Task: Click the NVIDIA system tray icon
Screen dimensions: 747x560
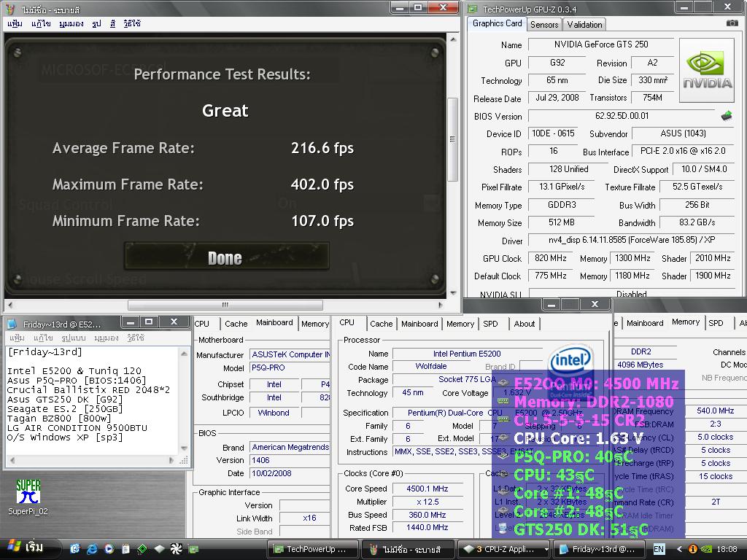Action: pos(706,549)
